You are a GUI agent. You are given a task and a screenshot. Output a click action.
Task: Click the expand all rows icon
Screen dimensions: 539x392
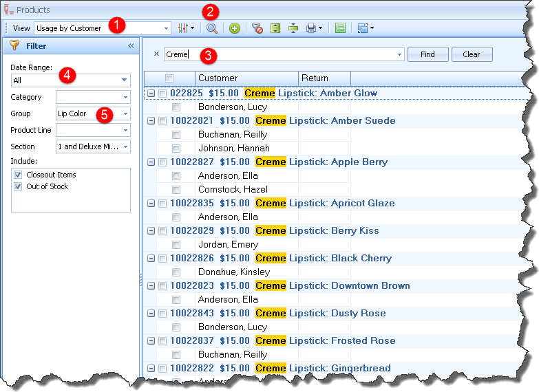coord(275,28)
